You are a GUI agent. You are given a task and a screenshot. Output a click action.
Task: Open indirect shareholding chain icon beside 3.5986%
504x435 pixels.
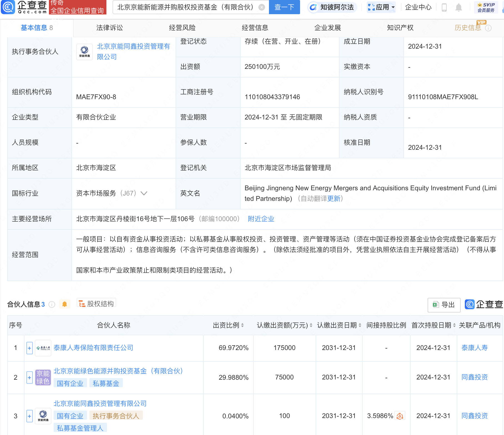(400, 416)
